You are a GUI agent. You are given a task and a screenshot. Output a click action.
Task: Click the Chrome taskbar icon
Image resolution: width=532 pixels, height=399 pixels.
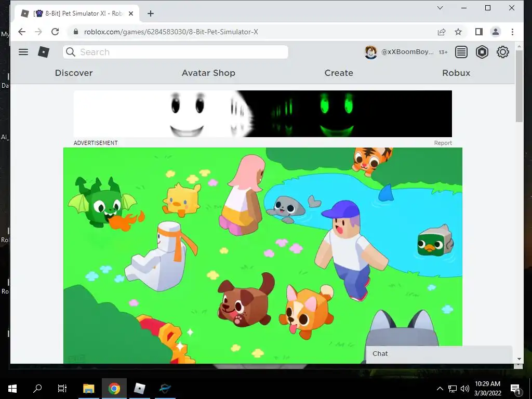[114, 388]
